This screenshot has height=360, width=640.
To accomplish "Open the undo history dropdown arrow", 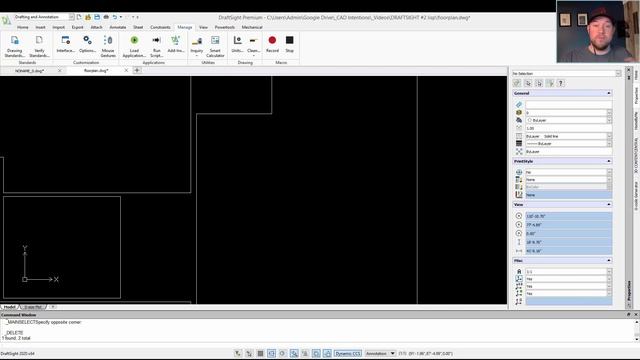I will (x=121, y=17).
